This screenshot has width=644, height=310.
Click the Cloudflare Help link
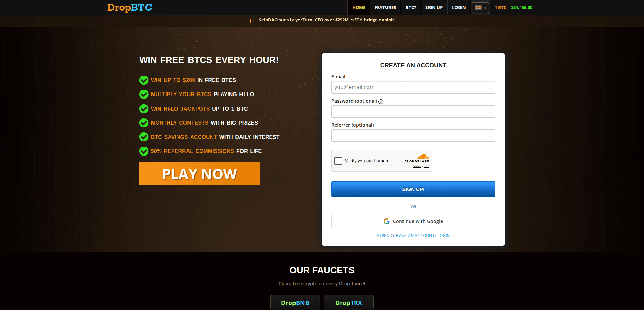point(426,166)
